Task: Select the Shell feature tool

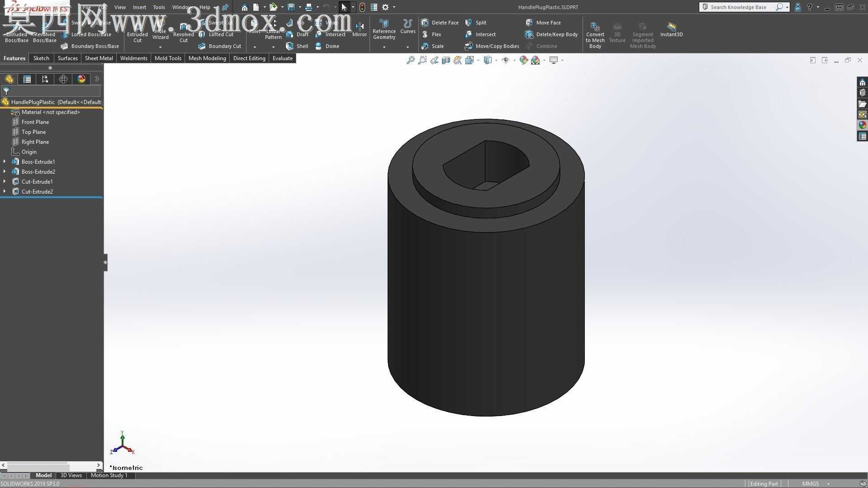Action: [x=297, y=46]
